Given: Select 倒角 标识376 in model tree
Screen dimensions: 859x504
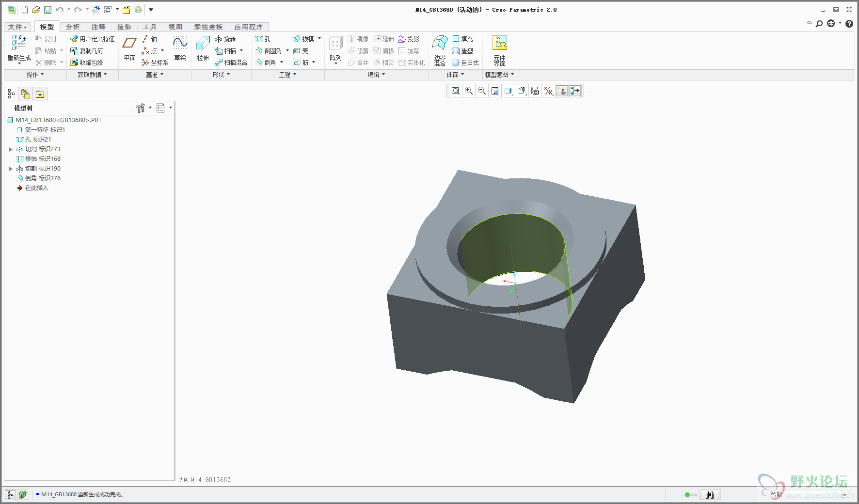Looking at the screenshot, I should tap(39, 178).
